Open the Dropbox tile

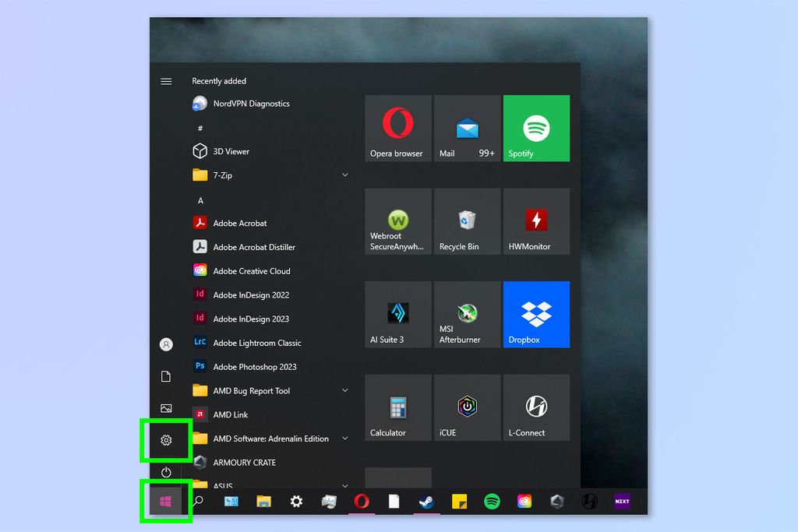[536, 314]
